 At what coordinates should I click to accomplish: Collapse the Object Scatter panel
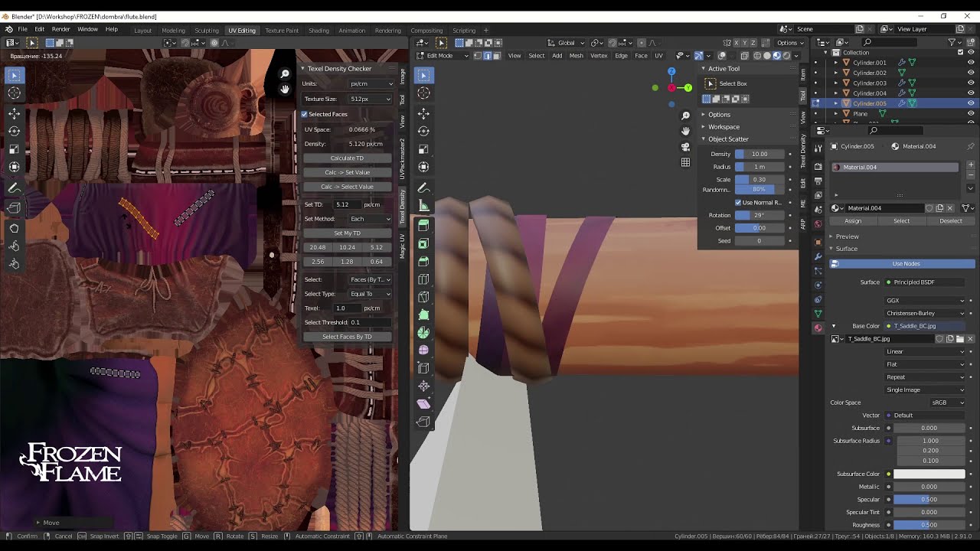[728, 139]
